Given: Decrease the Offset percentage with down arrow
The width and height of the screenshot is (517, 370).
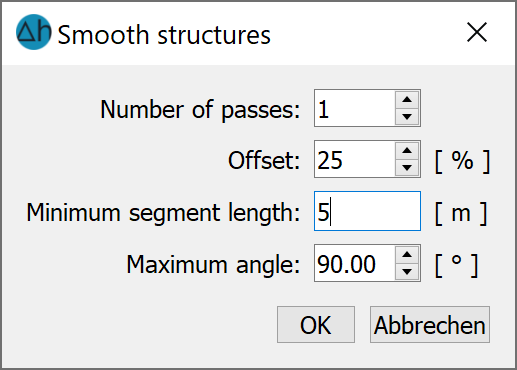Looking at the screenshot, I should (x=407, y=168).
